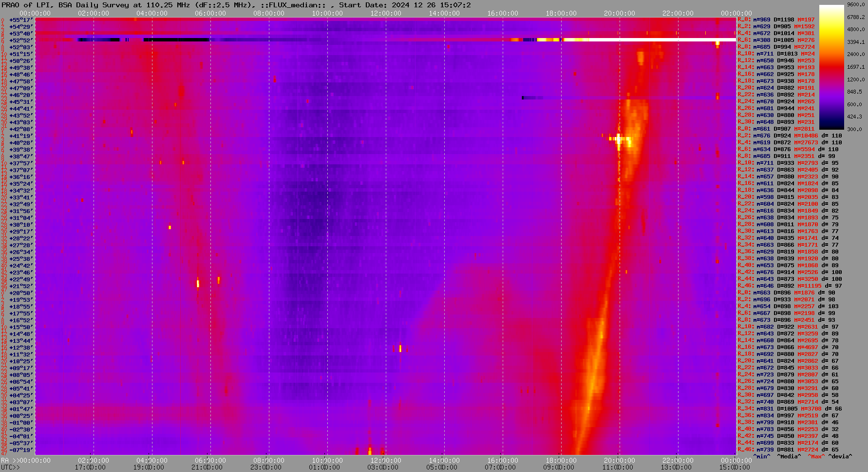The height and width of the screenshot is (472, 868).
Task: Click the UTC time label 05:00:00
Action: [x=441, y=467]
